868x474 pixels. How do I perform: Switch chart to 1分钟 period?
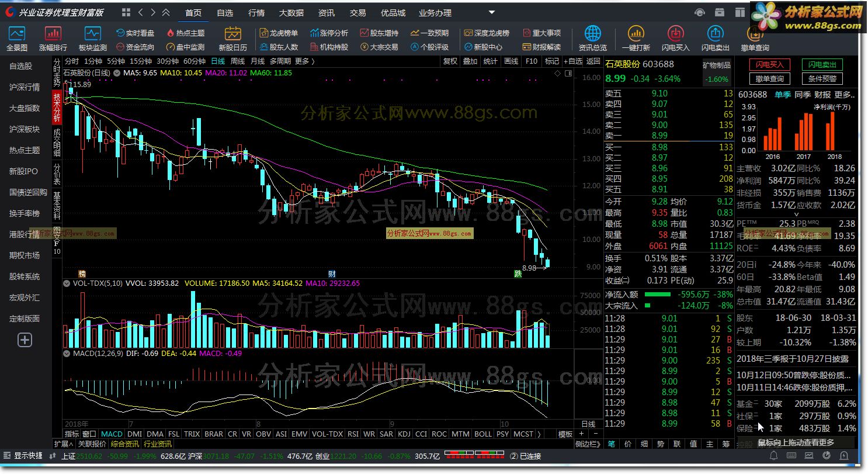[x=93, y=61]
